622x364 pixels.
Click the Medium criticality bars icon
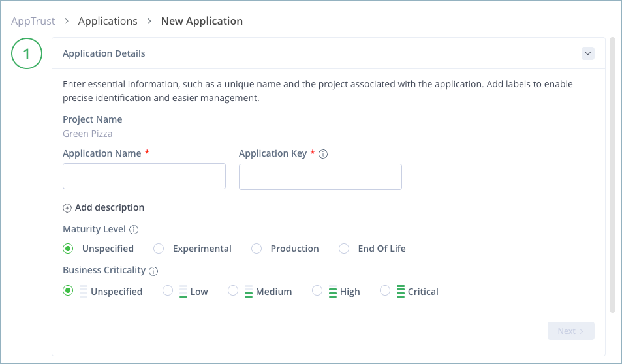coord(248,292)
